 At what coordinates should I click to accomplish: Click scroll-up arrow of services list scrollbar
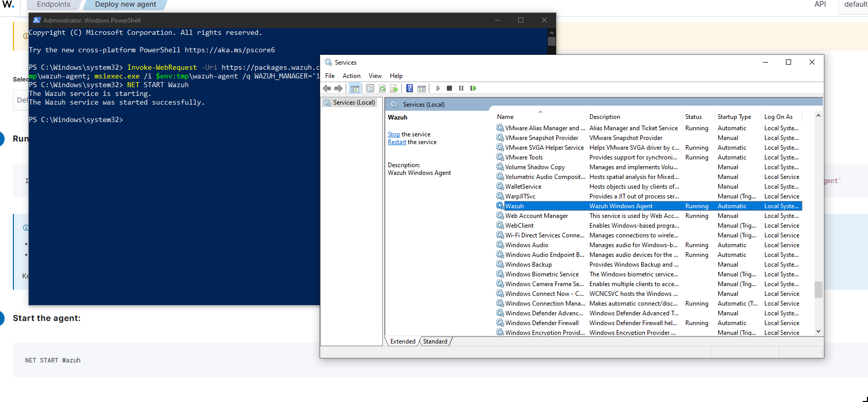818,115
